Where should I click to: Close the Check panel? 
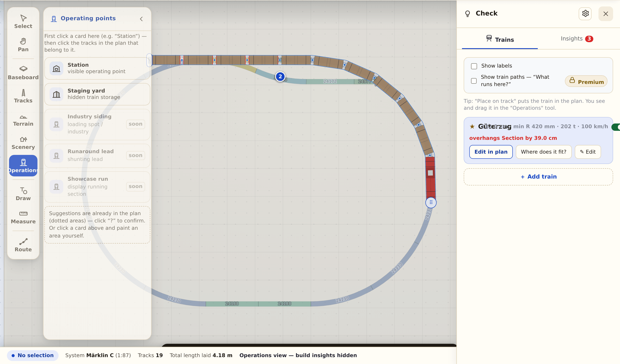point(606,14)
